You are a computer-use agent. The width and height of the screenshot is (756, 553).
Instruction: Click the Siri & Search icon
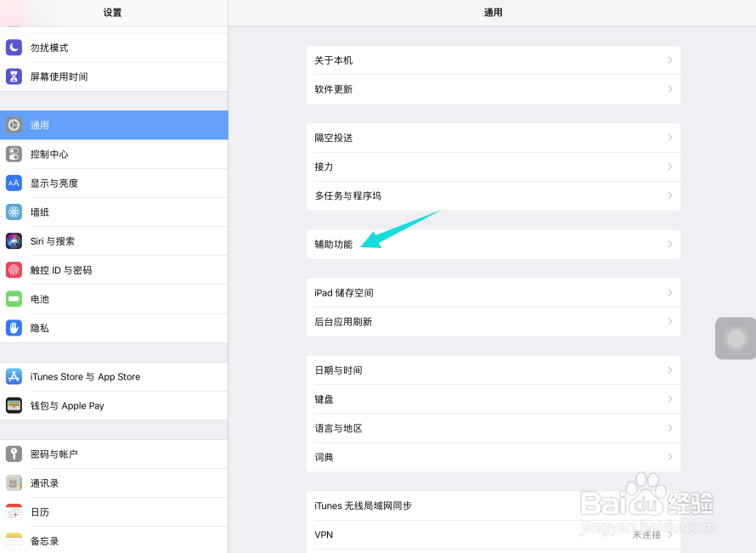tap(14, 240)
